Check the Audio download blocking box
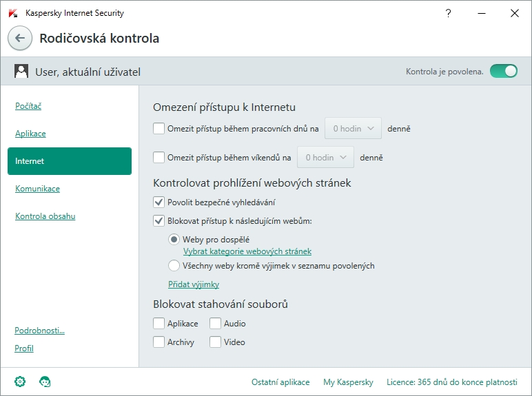This screenshot has height=396, width=532. point(216,324)
